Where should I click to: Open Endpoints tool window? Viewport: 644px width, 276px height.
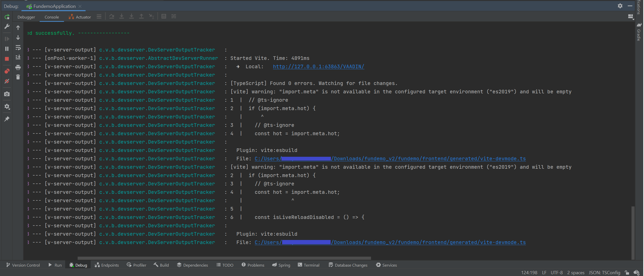tap(107, 265)
